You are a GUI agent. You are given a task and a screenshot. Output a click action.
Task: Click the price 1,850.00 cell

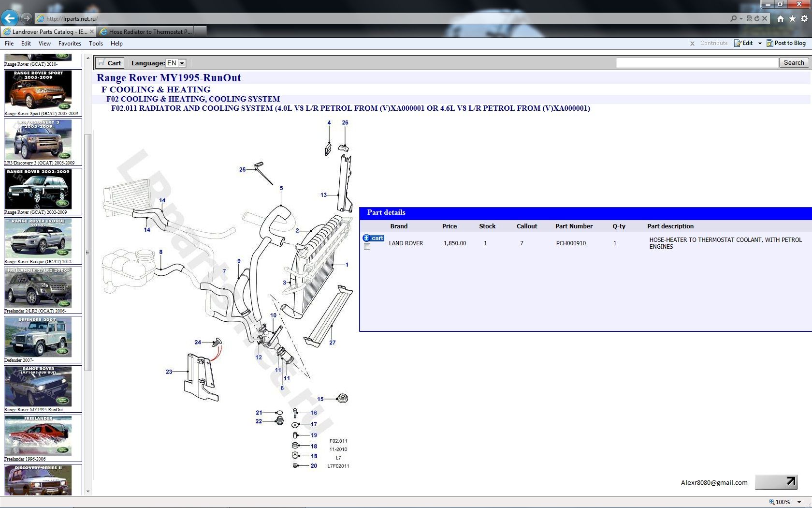pyautogui.click(x=455, y=243)
